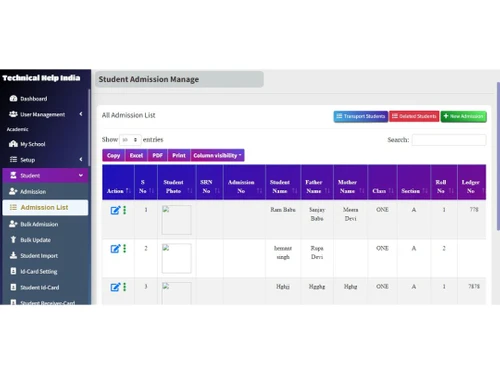Open more options for hemant singh row
The width and height of the screenshot is (500, 375).
click(x=125, y=248)
